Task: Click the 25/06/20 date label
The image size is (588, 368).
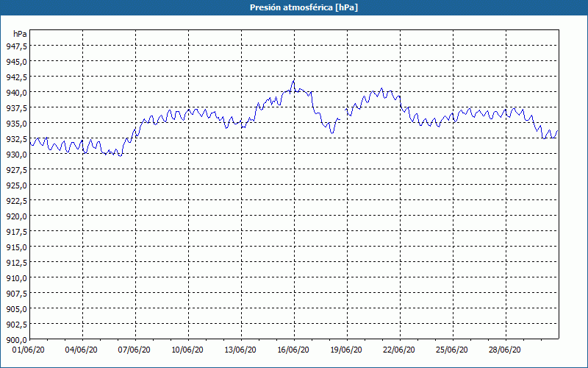Action: pyautogui.click(x=452, y=350)
